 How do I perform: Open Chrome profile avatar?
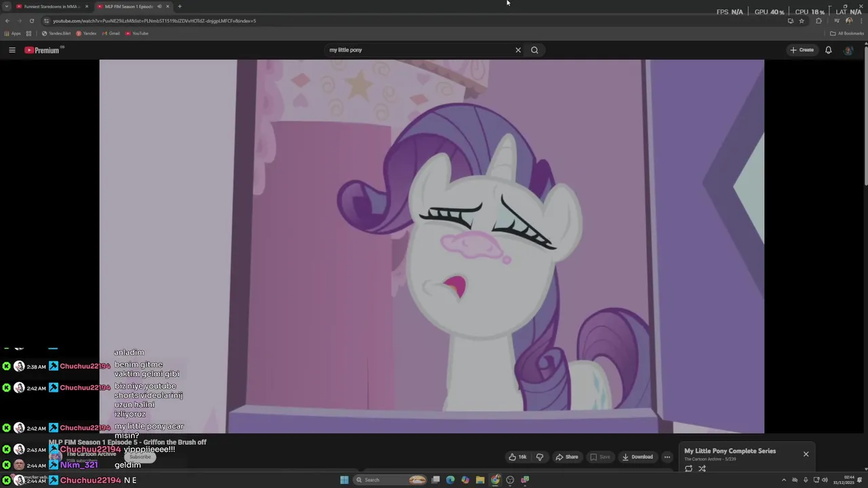pos(849,21)
